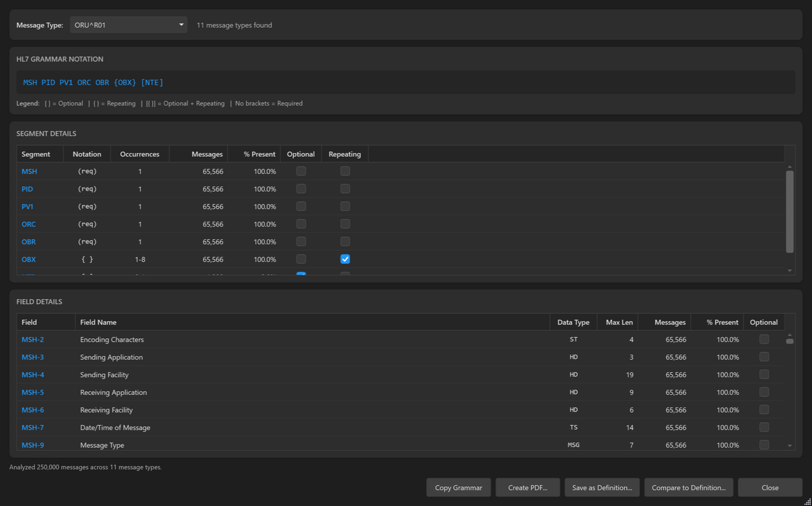Click the Segment Details scroll-up arrow
This screenshot has width=812, height=506.
(x=790, y=167)
